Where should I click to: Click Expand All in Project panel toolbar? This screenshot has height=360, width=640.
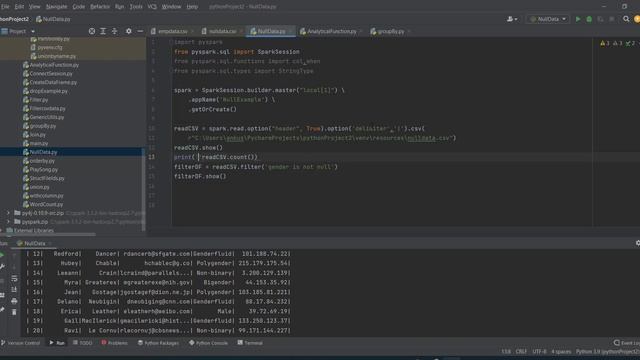pos(103,31)
